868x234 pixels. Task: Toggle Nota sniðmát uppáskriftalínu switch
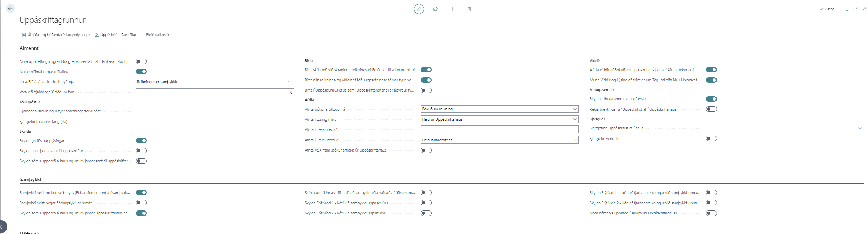point(141,72)
